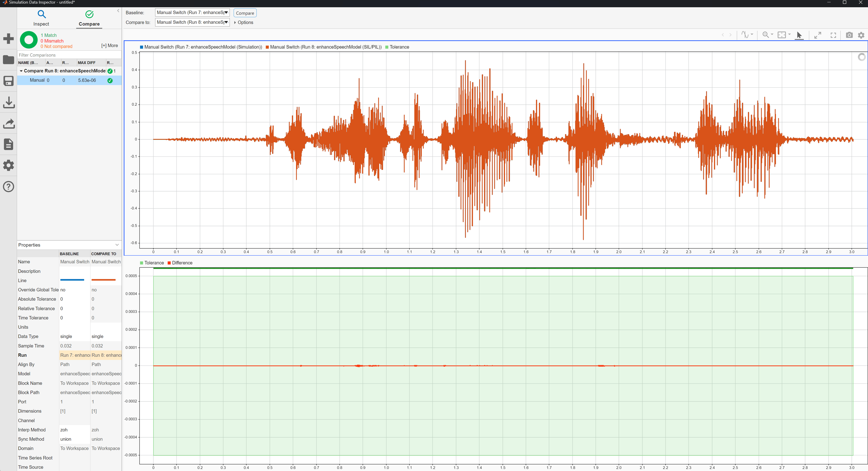Open the Baseline signal dropdown
The width and height of the screenshot is (868, 471).
tap(192, 12)
